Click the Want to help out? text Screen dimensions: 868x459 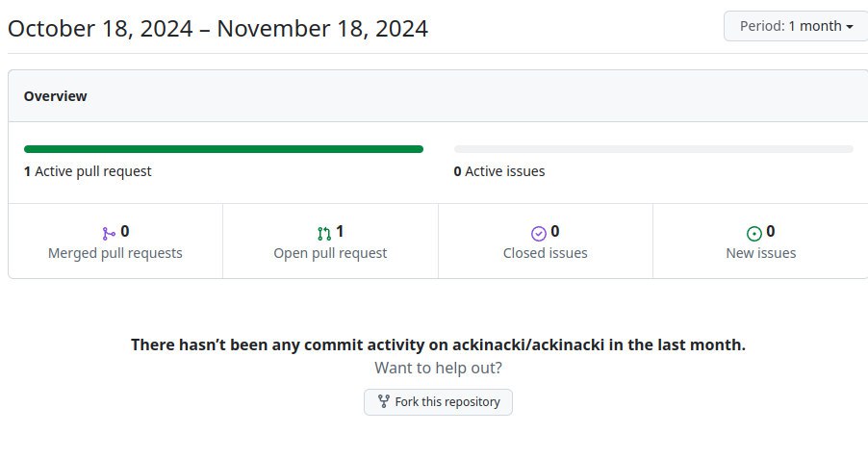tap(438, 368)
